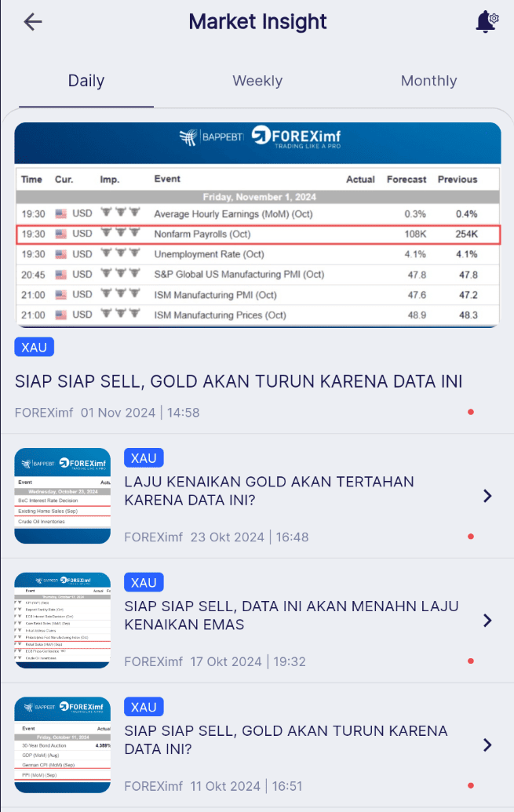Image resolution: width=514 pixels, height=812 pixels.
Task: Open the Friday November 1 economic calendar image
Action: tap(257, 225)
